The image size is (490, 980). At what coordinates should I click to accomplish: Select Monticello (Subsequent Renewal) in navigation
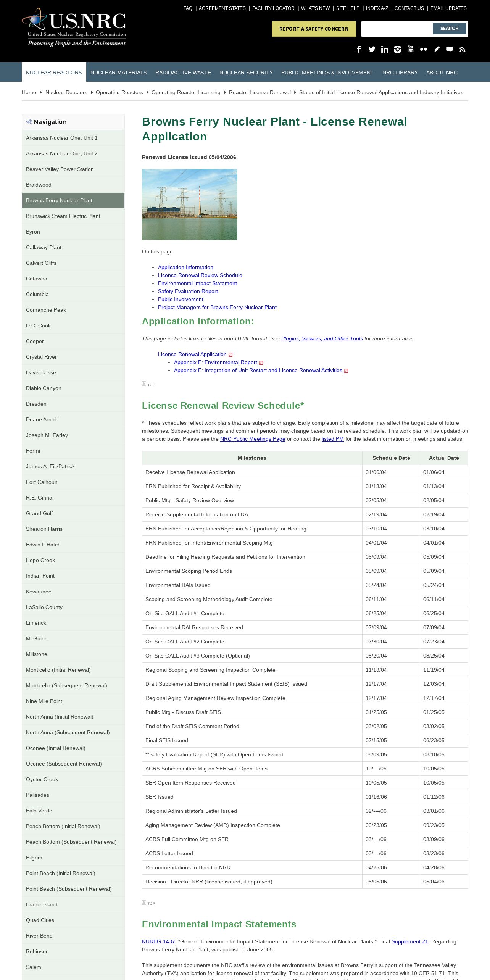(73, 685)
